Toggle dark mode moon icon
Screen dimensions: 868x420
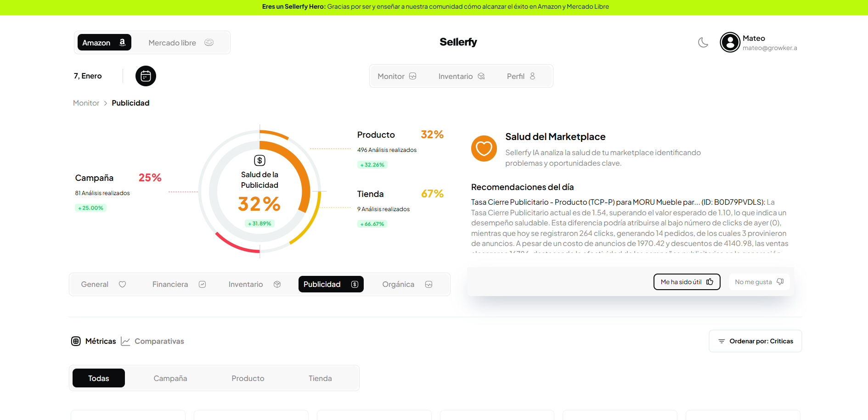[703, 43]
